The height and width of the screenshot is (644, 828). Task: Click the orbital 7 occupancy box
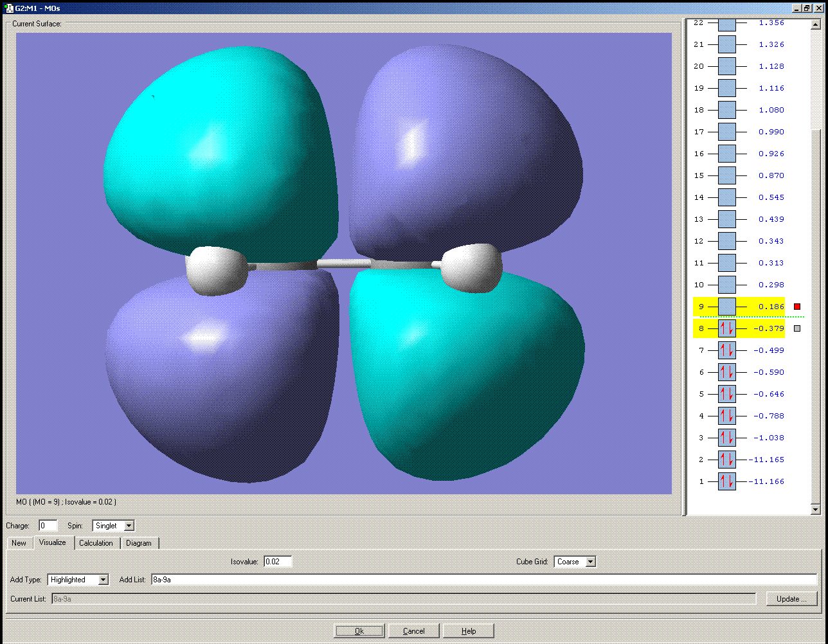tap(726, 350)
